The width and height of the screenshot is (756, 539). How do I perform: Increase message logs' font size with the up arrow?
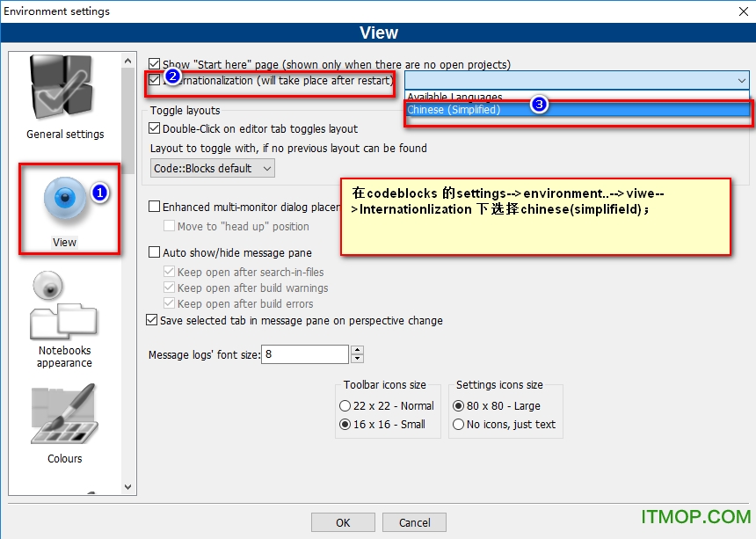click(x=357, y=350)
